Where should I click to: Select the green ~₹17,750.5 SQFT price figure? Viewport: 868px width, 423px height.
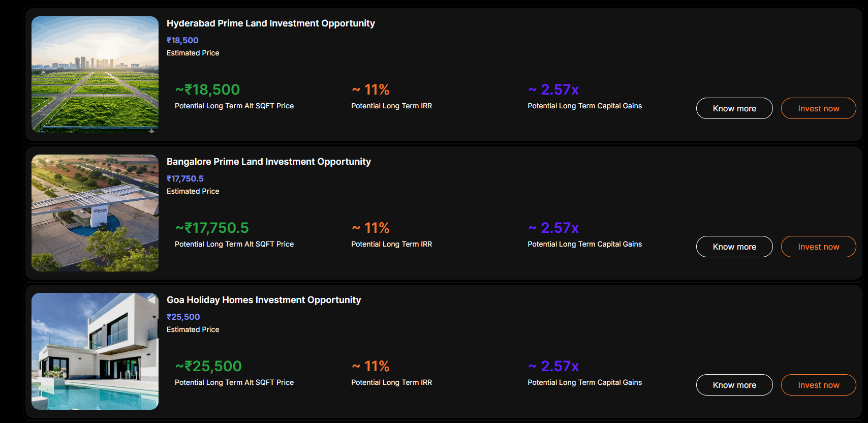[x=212, y=228]
